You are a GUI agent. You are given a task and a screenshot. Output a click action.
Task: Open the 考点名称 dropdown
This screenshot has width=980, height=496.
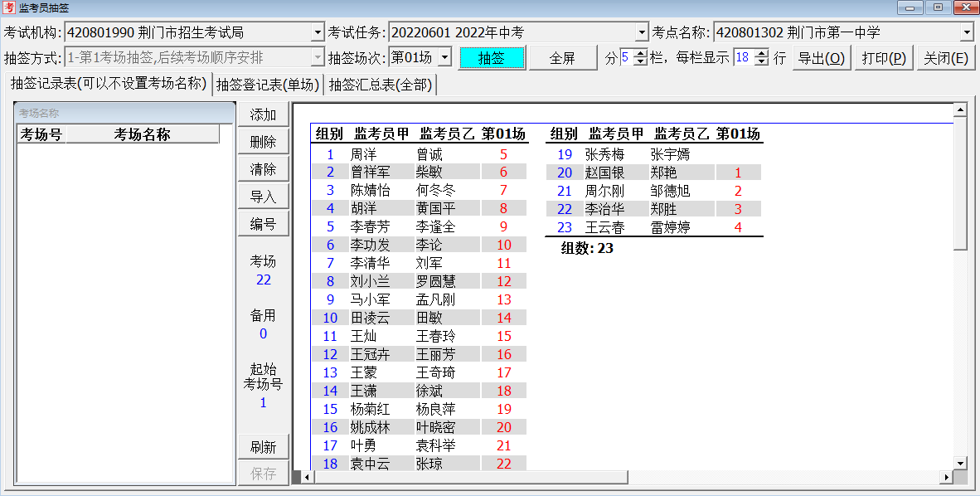(967, 33)
